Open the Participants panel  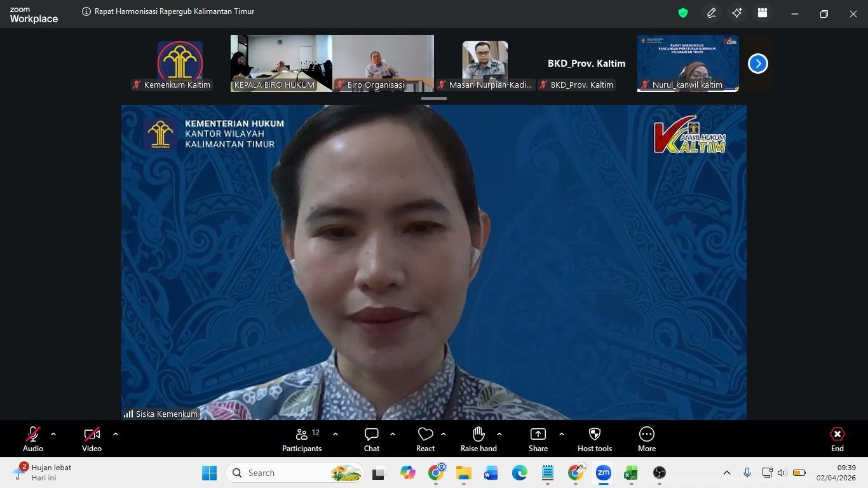click(x=302, y=439)
